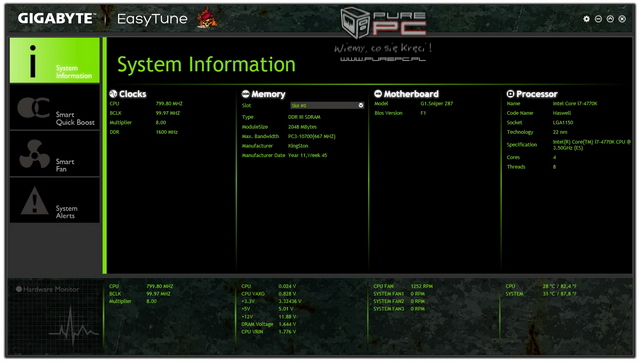640x363 pixels.
Task: Open the settings gear icon
Action: tap(587, 19)
